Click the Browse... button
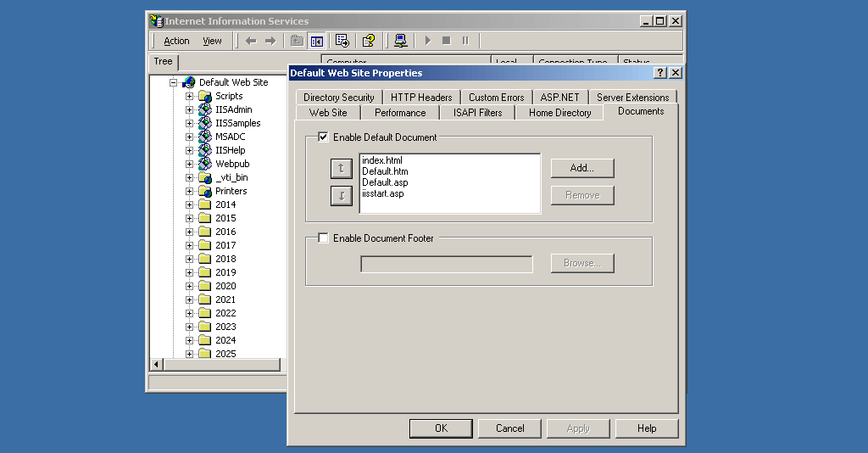This screenshot has height=453, width=868. pyautogui.click(x=582, y=264)
